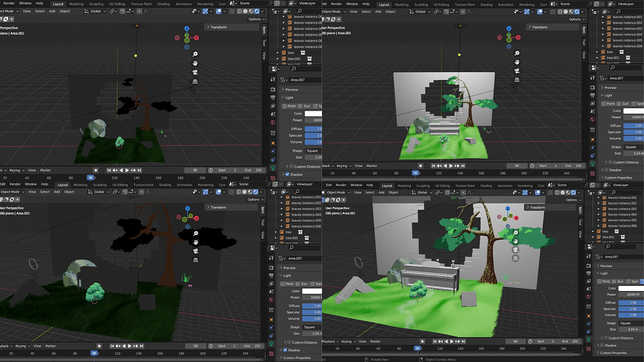Image resolution: width=644 pixels, height=362 pixels.
Task: Click Specular slider in top-right window
Action: click(x=633, y=132)
